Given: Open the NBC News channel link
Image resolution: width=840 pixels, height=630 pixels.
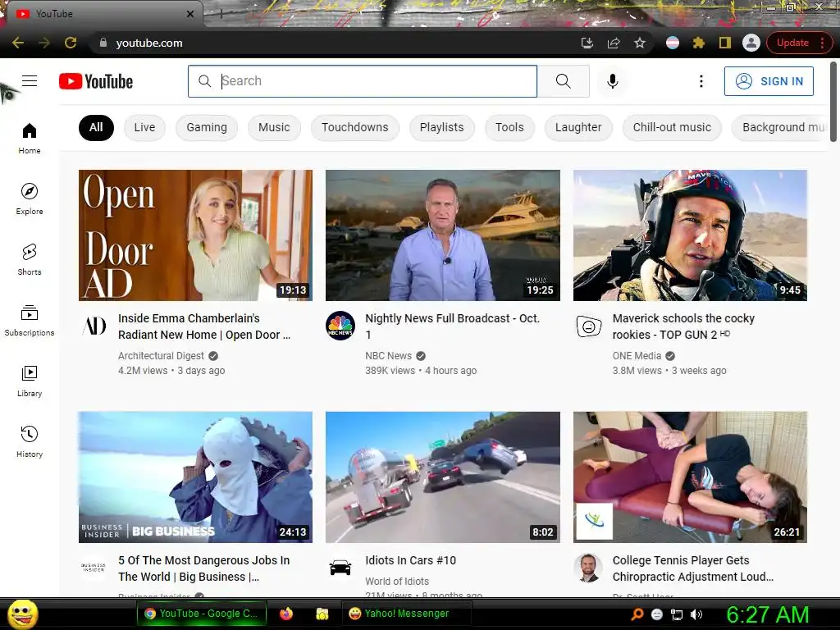Looking at the screenshot, I should 388,356.
